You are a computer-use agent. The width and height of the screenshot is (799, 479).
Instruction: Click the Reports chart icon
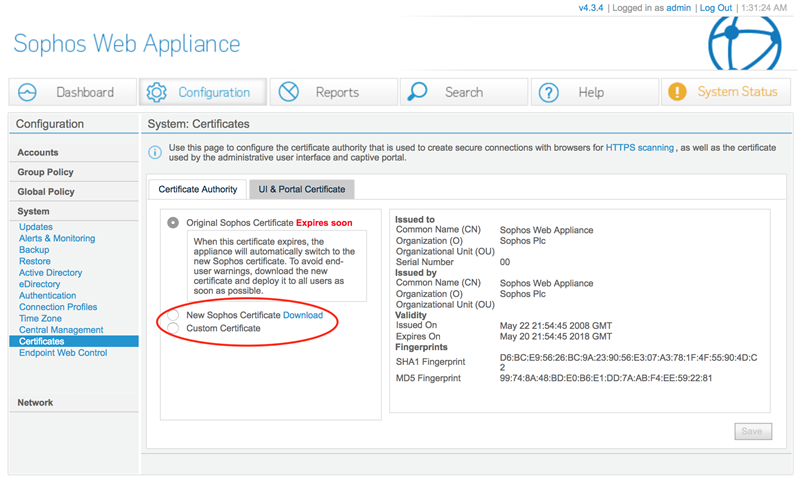(x=288, y=92)
